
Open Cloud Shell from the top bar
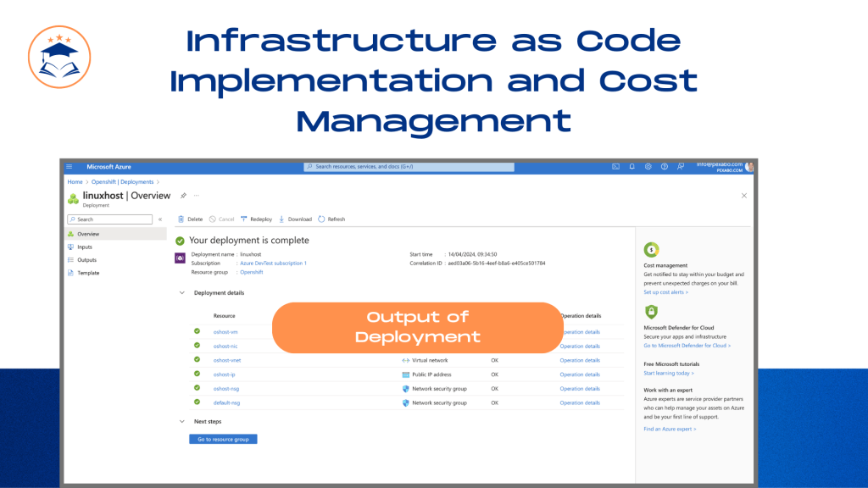(615, 167)
